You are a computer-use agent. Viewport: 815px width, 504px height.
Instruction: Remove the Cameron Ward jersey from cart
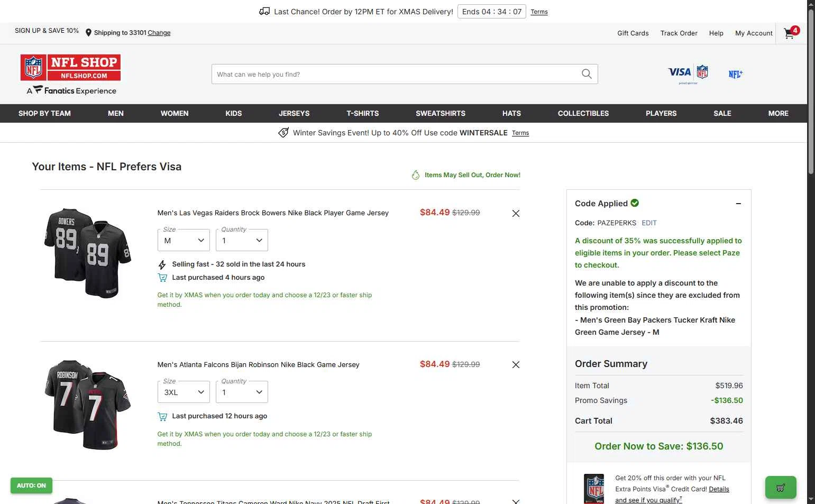pyautogui.click(x=516, y=501)
